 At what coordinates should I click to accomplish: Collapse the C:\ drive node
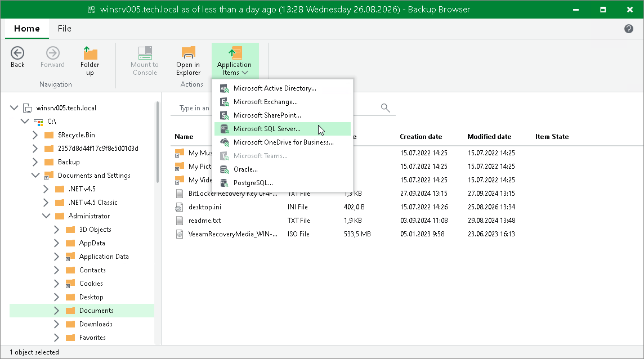25,122
